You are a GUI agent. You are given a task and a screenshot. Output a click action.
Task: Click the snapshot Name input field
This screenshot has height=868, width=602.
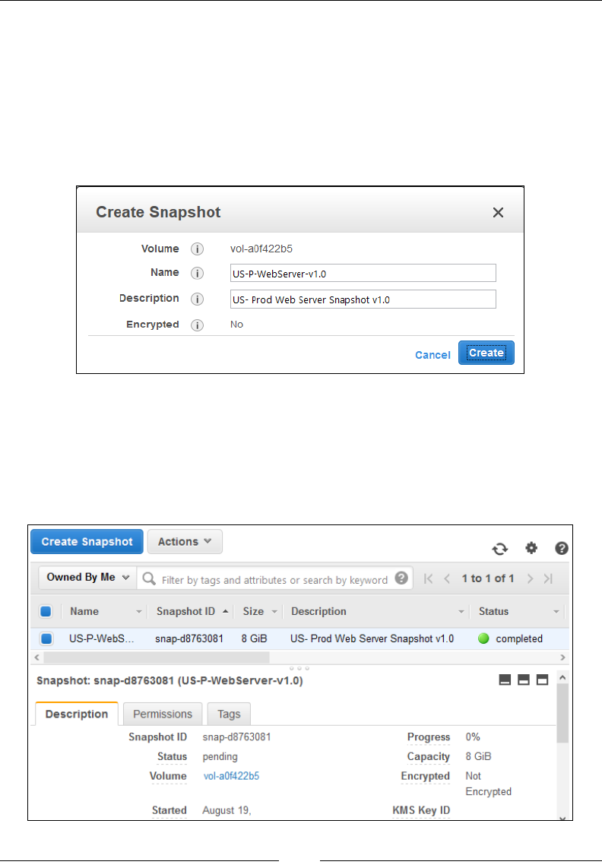(363, 273)
